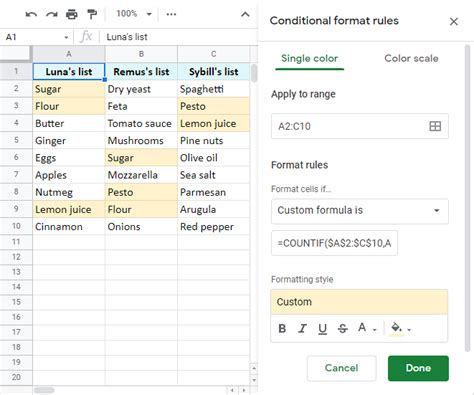
Task: Click the vertical scrollbar up arrow
Action: point(254,368)
